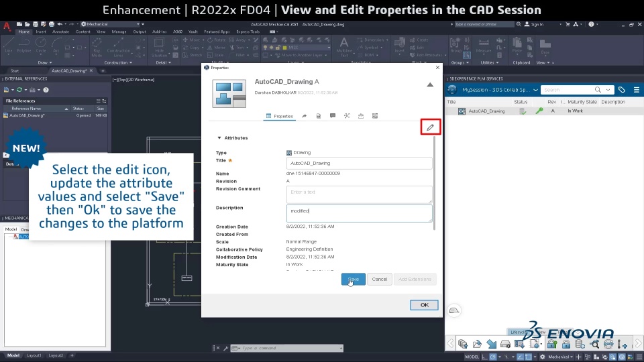Open the relations tab icon in Properties dialog

tap(347, 116)
